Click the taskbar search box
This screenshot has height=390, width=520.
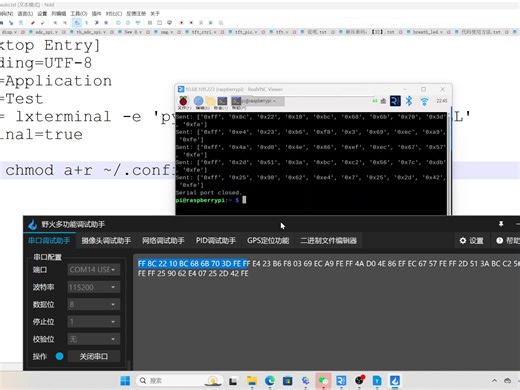179,381
